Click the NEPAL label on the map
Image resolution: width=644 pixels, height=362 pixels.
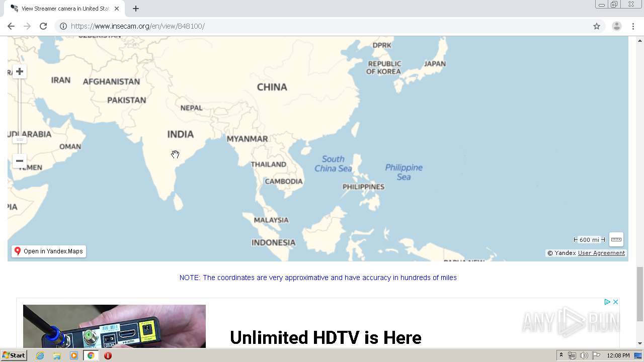click(x=191, y=108)
